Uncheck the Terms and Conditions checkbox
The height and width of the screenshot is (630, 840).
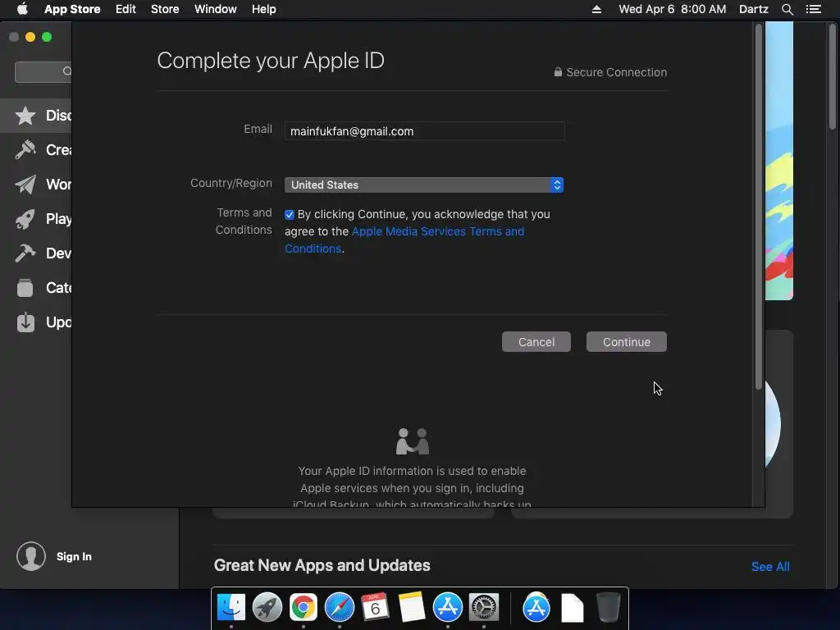tap(290, 215)
